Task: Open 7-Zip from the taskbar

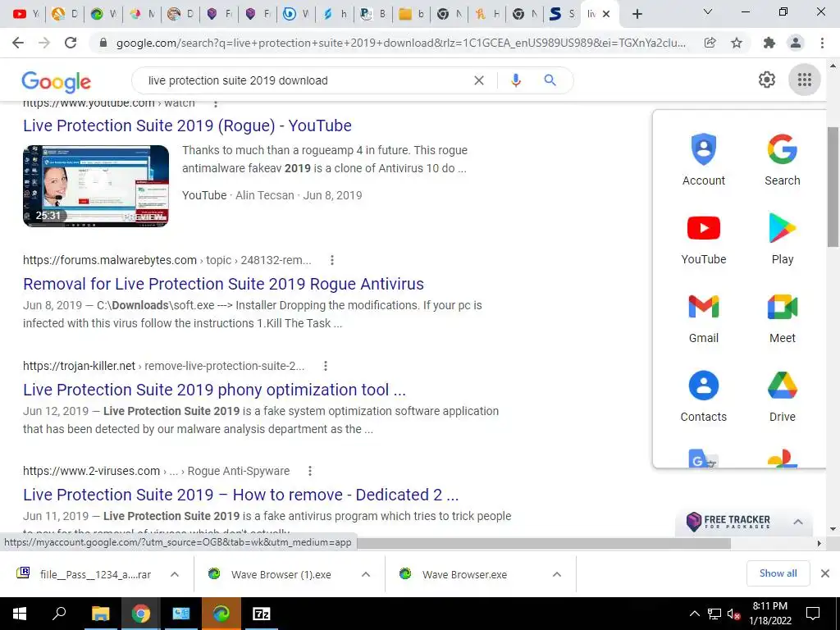Action: (x=262, y=614)
